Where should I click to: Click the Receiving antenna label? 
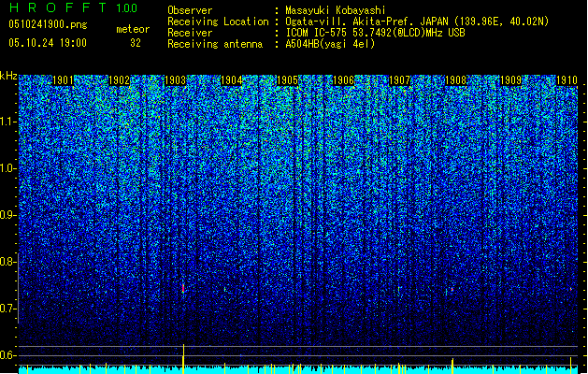click(215, 44)
